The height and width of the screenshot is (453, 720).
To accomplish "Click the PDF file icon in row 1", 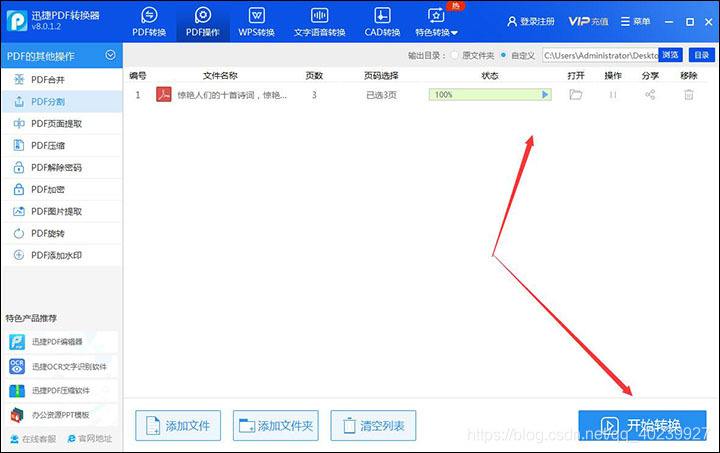I will (163, 95).
